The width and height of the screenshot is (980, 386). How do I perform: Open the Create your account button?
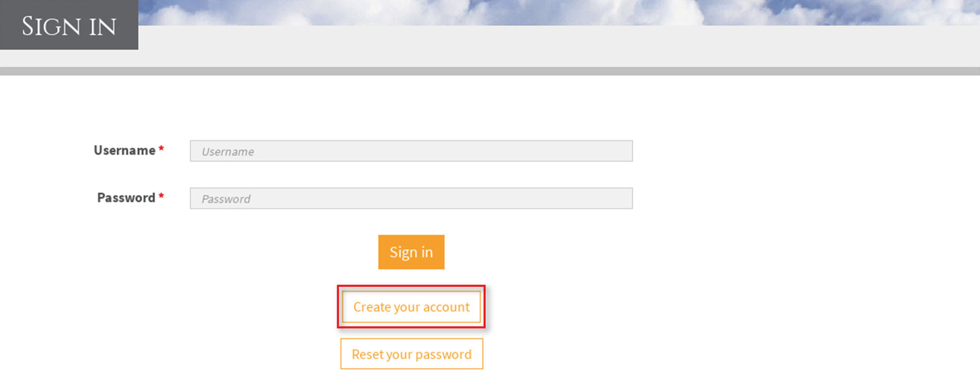click(411, 307)
